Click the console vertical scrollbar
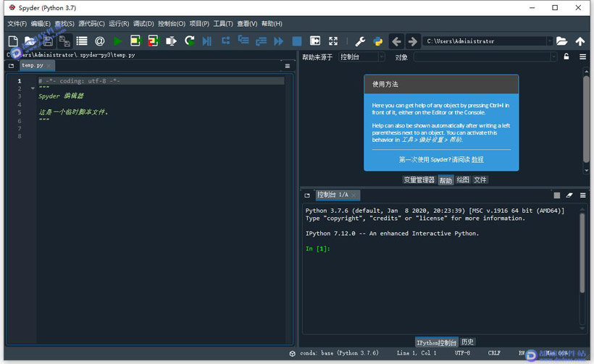The image size is (594, 364). (582, 253)
